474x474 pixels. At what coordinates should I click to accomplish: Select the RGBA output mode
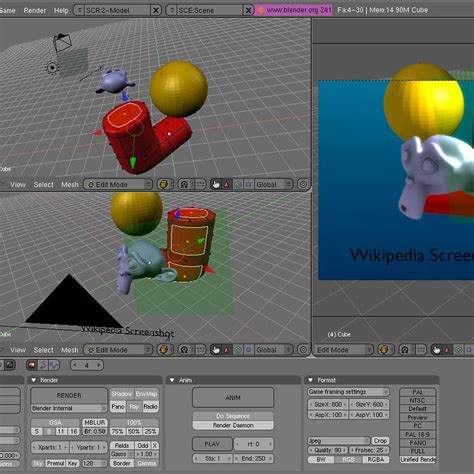(x=375, y=460)
